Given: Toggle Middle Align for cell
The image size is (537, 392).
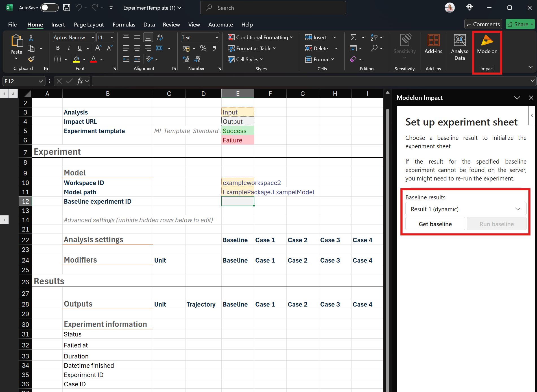Looking at the screenshot, I should coord(137,37).
